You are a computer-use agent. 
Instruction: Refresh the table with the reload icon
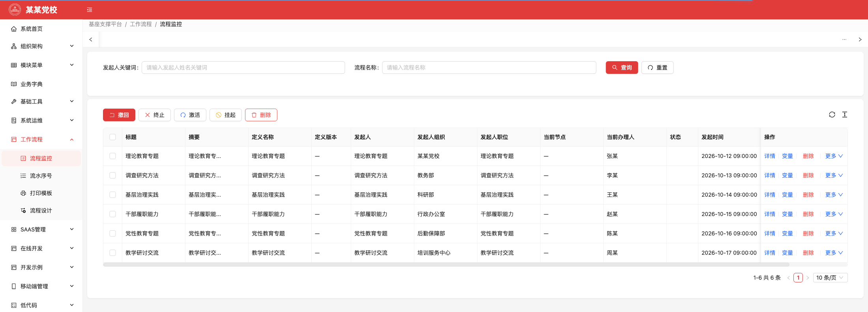click(832, 115)
